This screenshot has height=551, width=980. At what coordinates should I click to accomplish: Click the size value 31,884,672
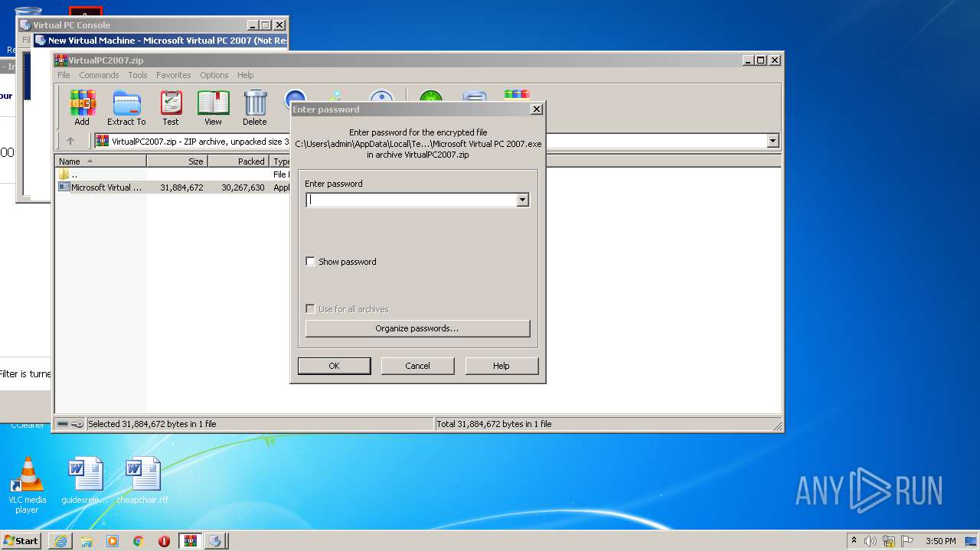click(x=181, y=187)
